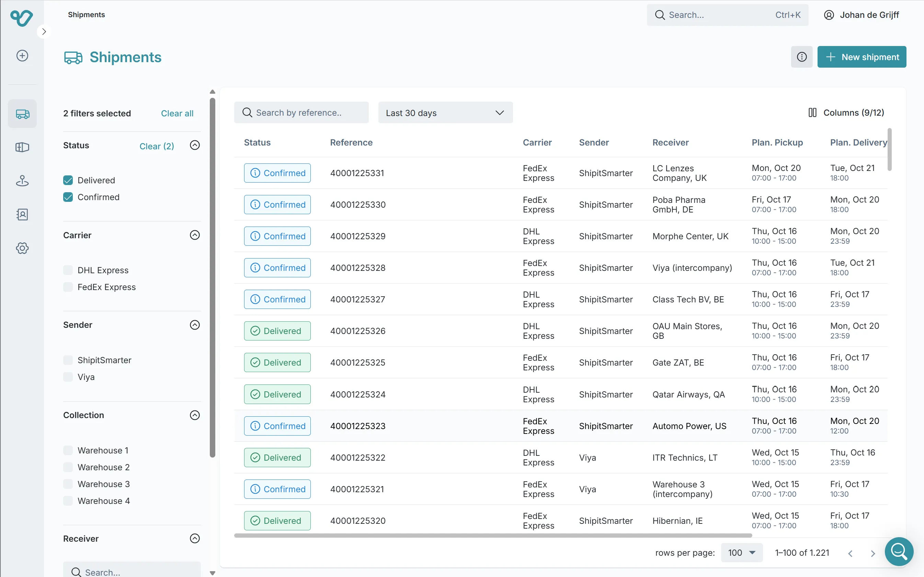The height and width of the screenshot is (577, 924).
Task: Click the Shipments breadcrumb at top
Action: 86,15
